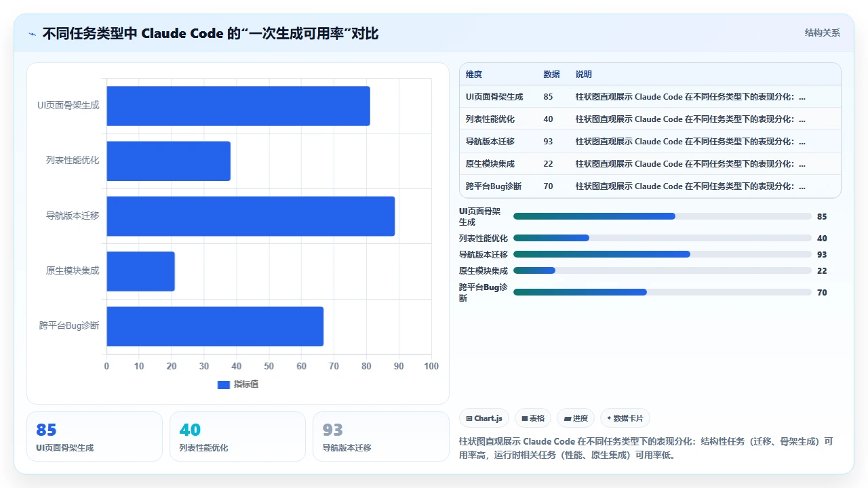The width and height of the screenshot is (868, 488).
Task: Click the 数据卡片 tag chip
Action: [x=625, y=418]
